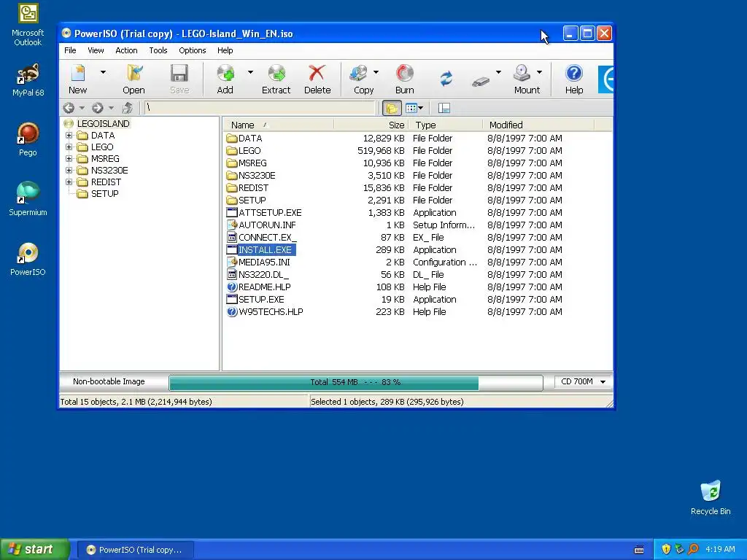Sort by Type column header
Viewport: 747px width, 560px height.
(x=445, y=125)
